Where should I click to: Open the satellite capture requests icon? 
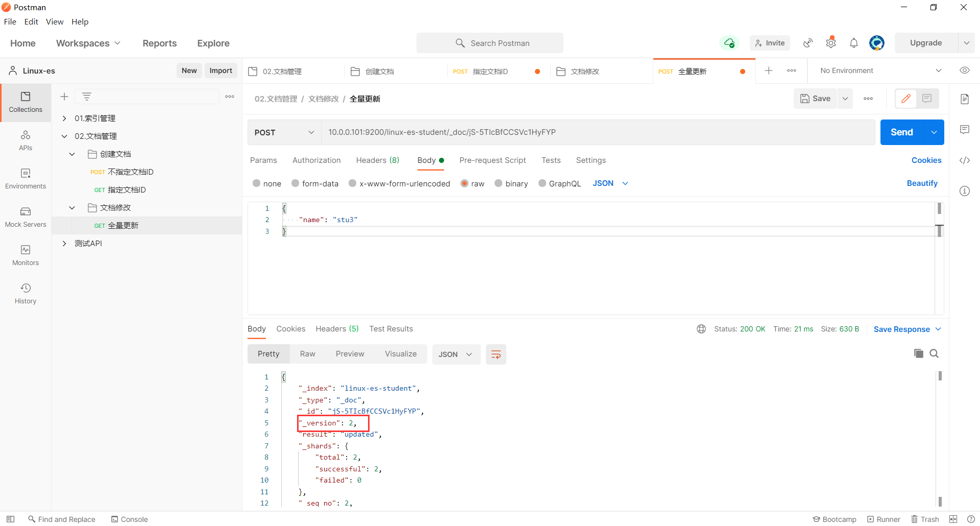[x=808, y=43]
